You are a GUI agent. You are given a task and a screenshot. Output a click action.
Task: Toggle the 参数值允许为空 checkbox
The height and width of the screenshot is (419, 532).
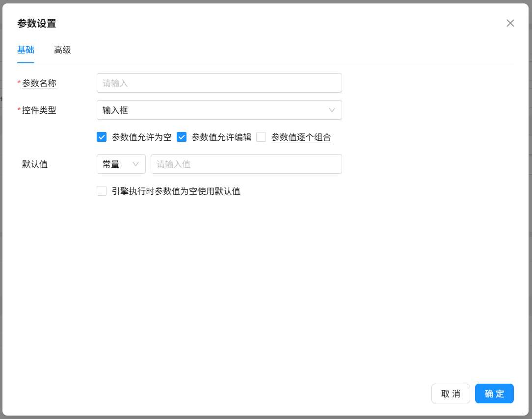pos(102,137)
